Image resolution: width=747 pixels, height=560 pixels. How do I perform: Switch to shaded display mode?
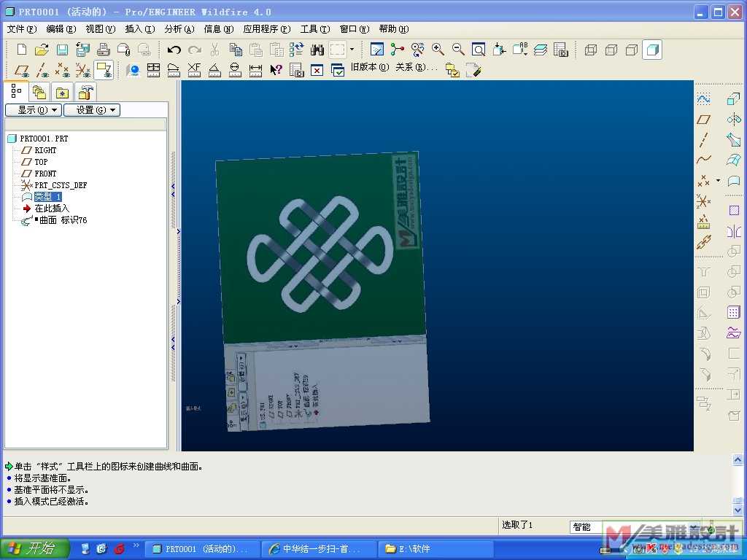pos(652,50)
